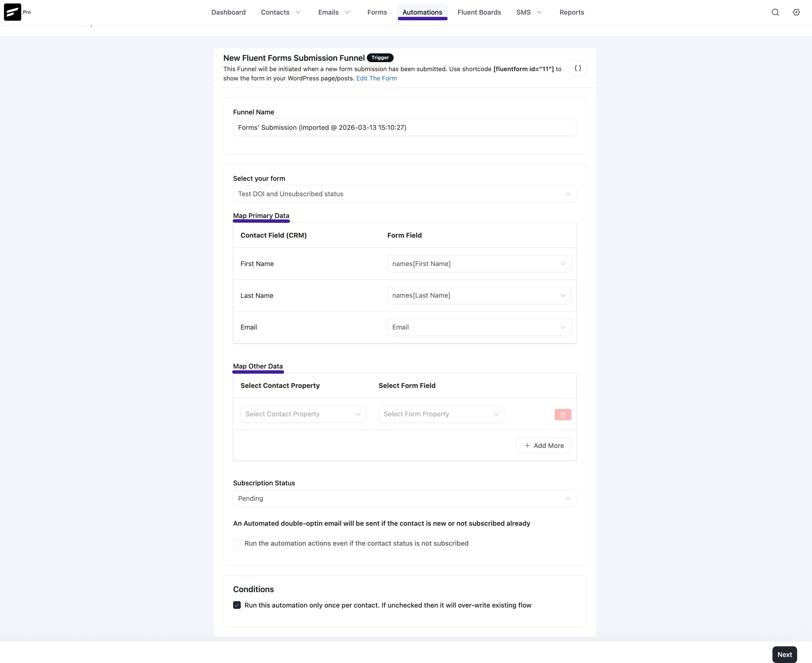Click the Last Name contact field label
Viewport: 812px width, 663px height.
[256, 296]
